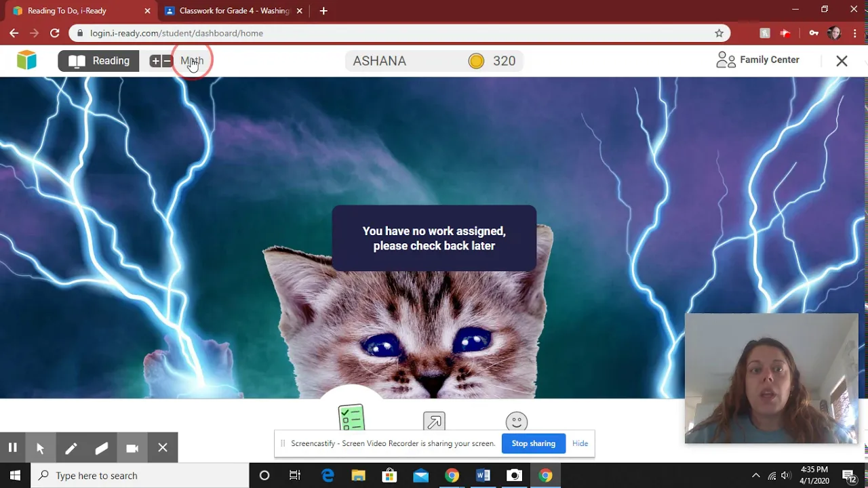The image size is (868, 488).
Task: Open the My Progress arrow icon
Action: click(434, 421)
